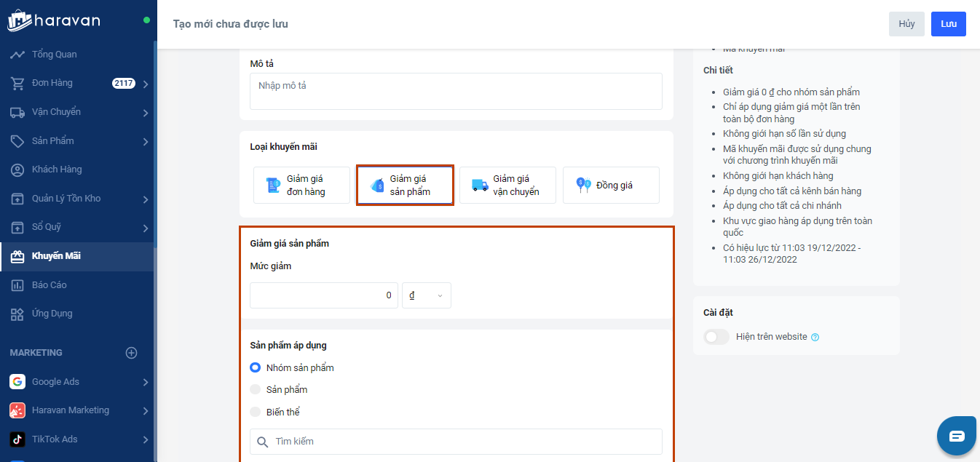Choose Đồng giá promotion type
The height and width of the screenshot is (462, 980).
(x=611, y=186)
